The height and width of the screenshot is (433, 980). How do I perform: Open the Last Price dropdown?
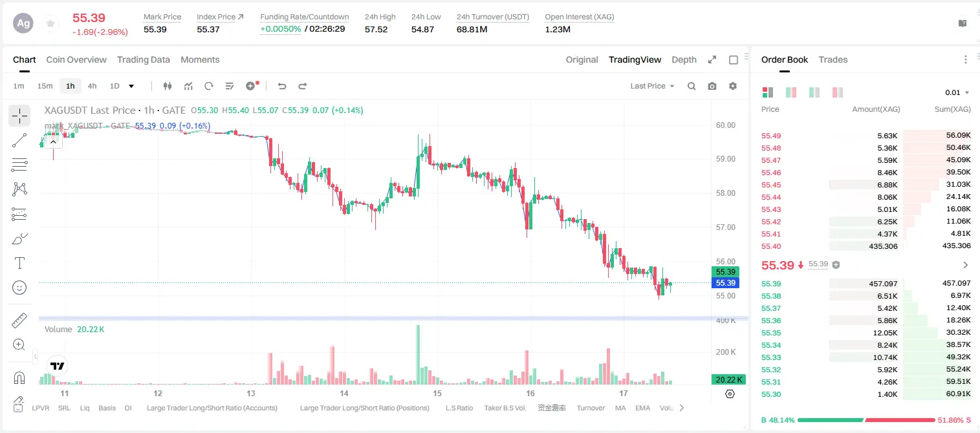click(653, 86)
